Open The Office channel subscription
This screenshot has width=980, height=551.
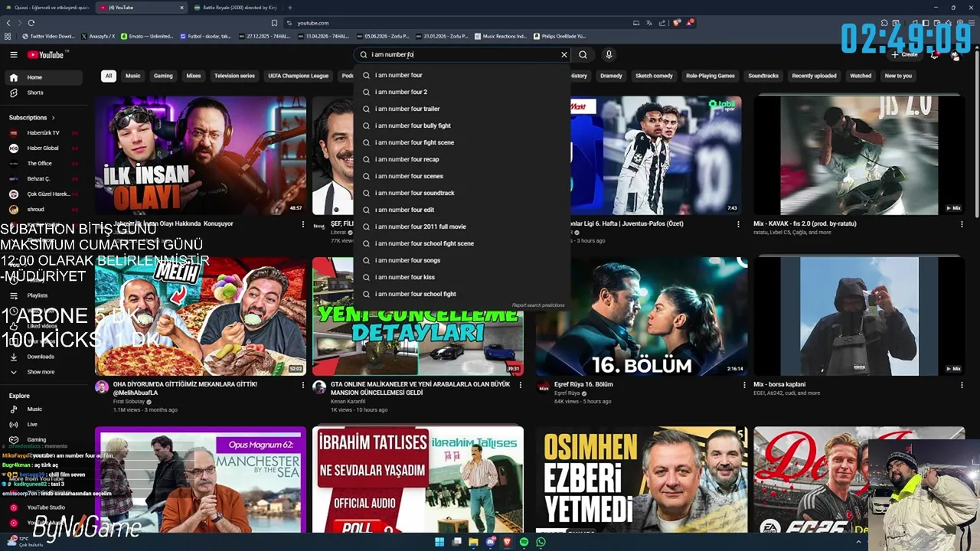click(44, 163)
